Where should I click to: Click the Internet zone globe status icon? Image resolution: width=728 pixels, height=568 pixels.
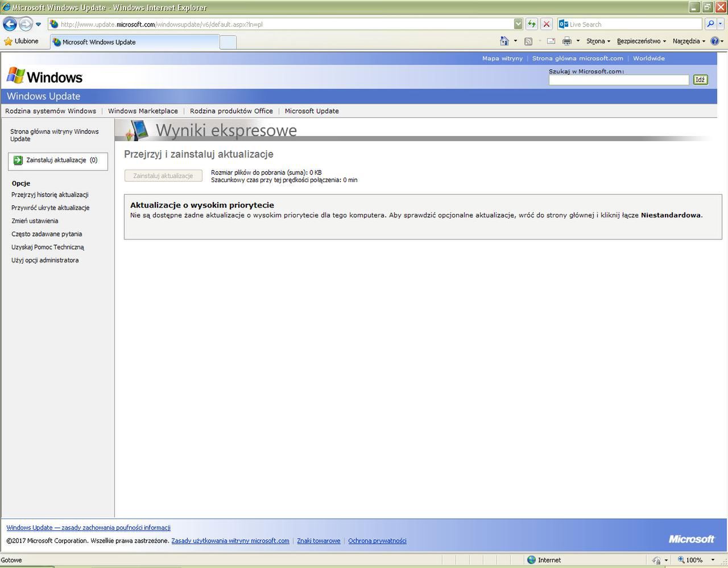[531, 560]
